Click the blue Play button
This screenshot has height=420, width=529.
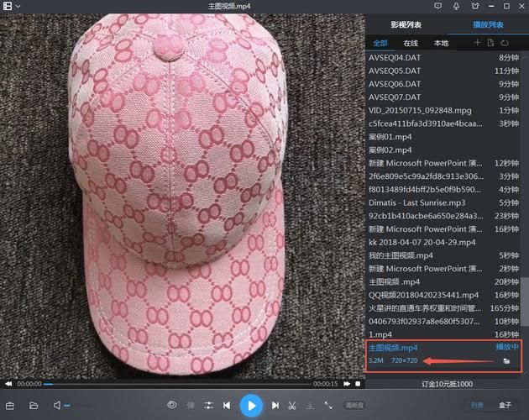pyautogui.click(x=251, y=406)
